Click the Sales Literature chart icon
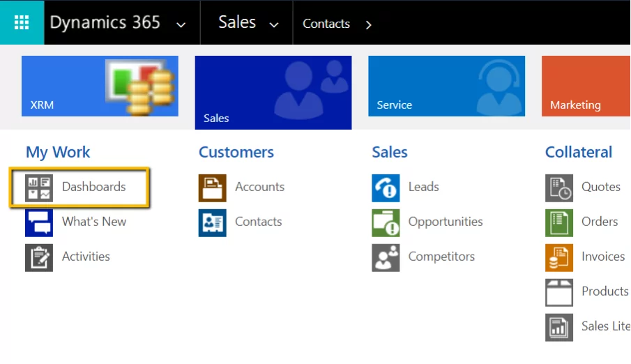The height and width of the screenshot is (364, 631). [559, 327]
